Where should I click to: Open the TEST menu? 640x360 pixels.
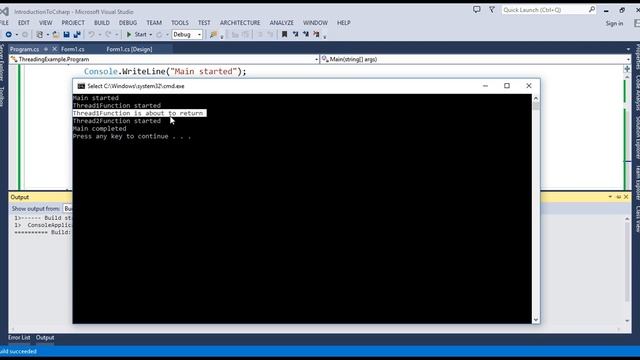[x=204, y=23]
